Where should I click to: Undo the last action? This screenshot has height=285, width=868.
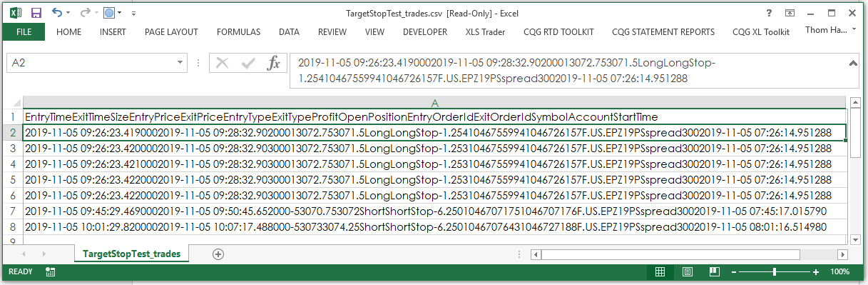(56, 12)
